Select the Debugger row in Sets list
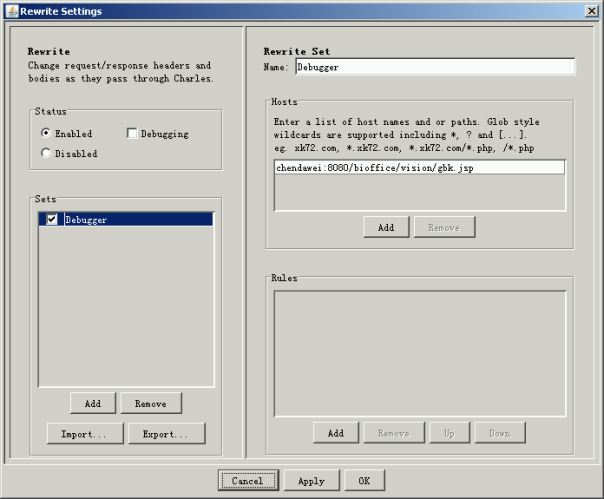Viewport: 604px width, 499px height. (126, 219)
